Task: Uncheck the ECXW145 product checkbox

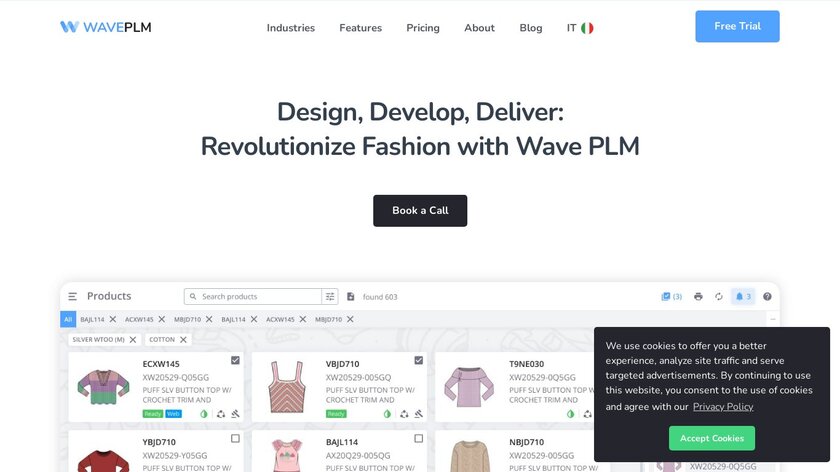Action: [x=235, y=360]
